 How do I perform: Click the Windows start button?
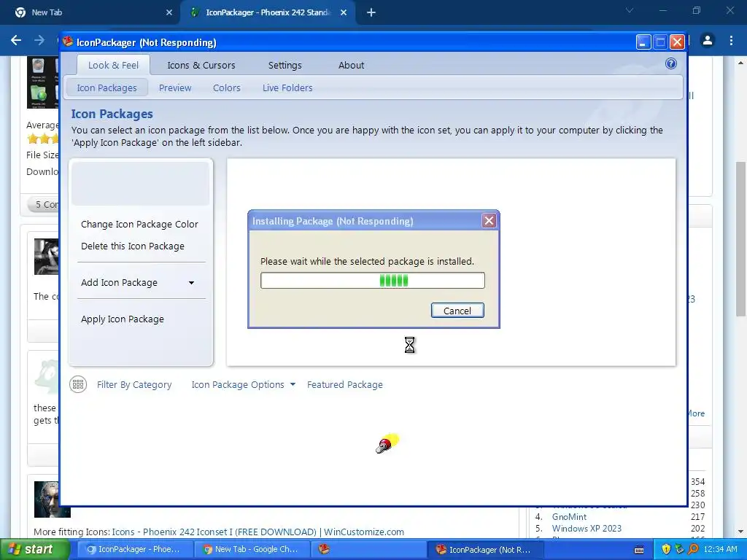tap(35, 549)
